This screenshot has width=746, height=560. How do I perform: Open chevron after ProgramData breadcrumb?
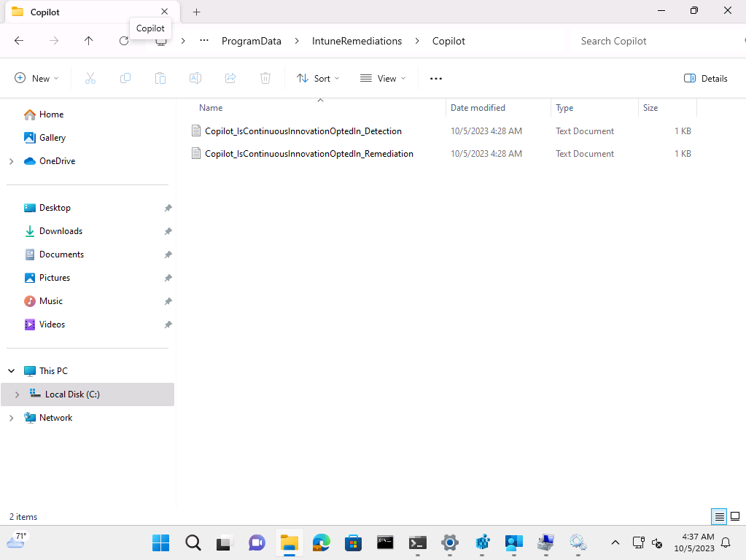(x=297, y=41)
